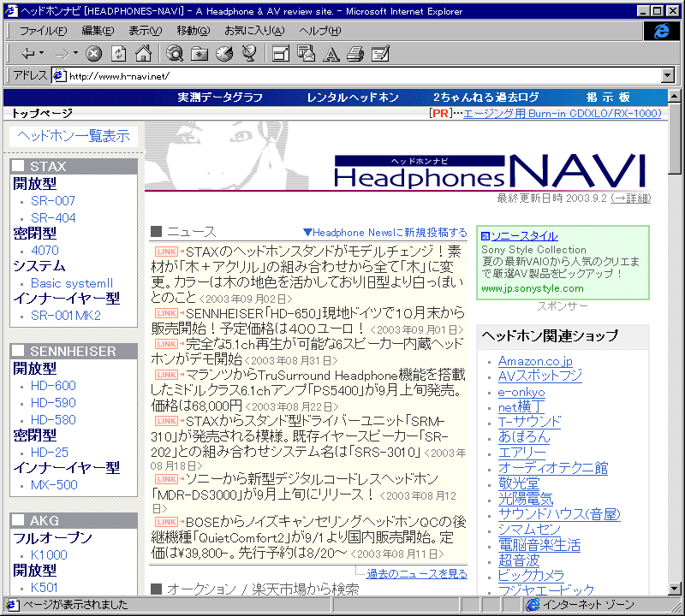This screenshot has width=685, height=616.
Task: Open the SENNHEISER HD-600 sidebar link
Action: (x=53, y=386)
